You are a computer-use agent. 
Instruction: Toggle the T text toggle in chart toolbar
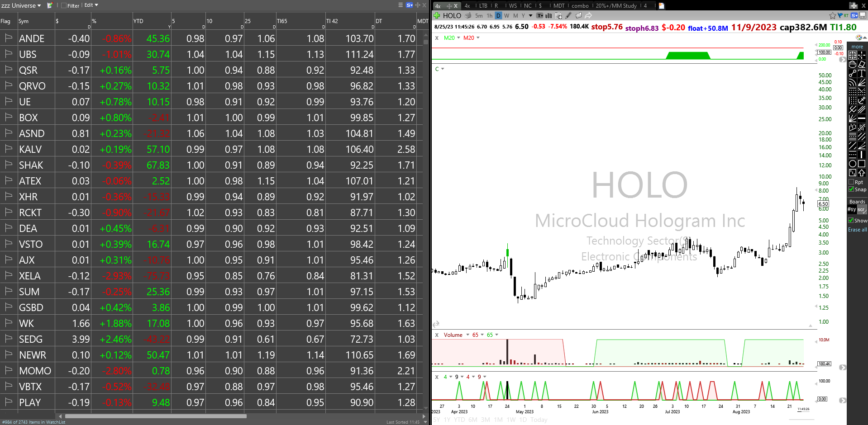(x=539, y=15)
